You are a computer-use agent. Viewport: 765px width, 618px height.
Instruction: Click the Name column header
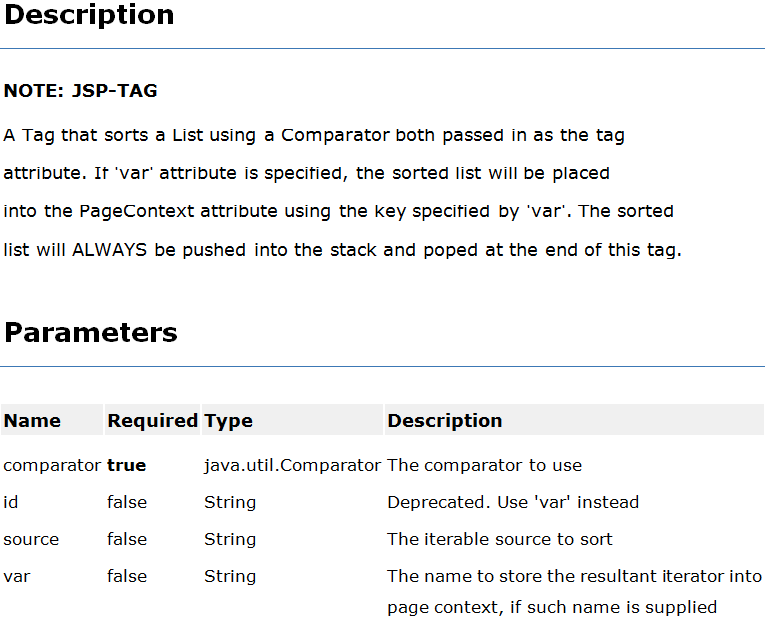coord(32,421)
